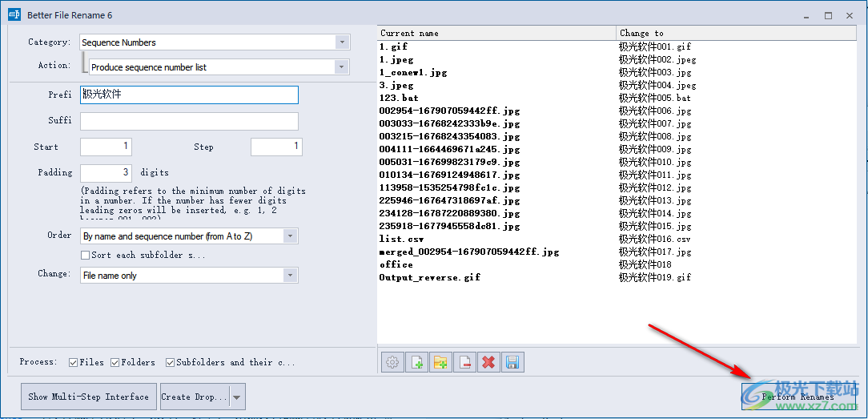Screen dimensions: 868x419
Task: Click the Change to column header
Action: (x=736, y=33)
